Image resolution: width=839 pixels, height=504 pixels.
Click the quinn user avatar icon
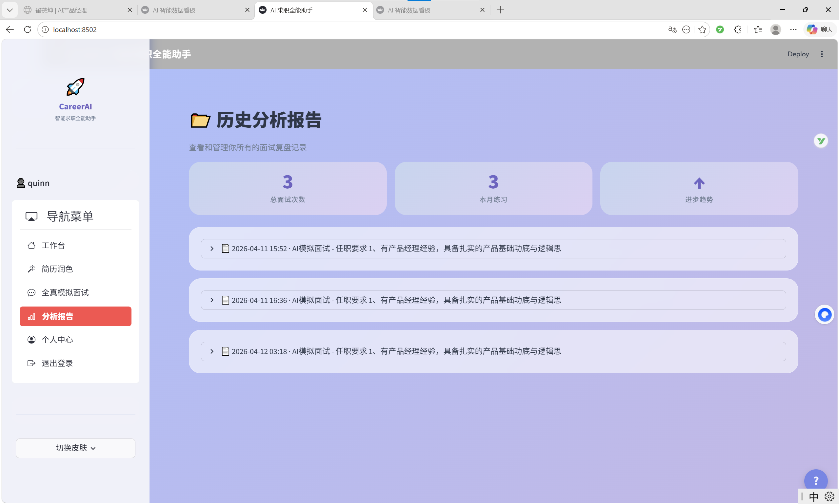21,183
